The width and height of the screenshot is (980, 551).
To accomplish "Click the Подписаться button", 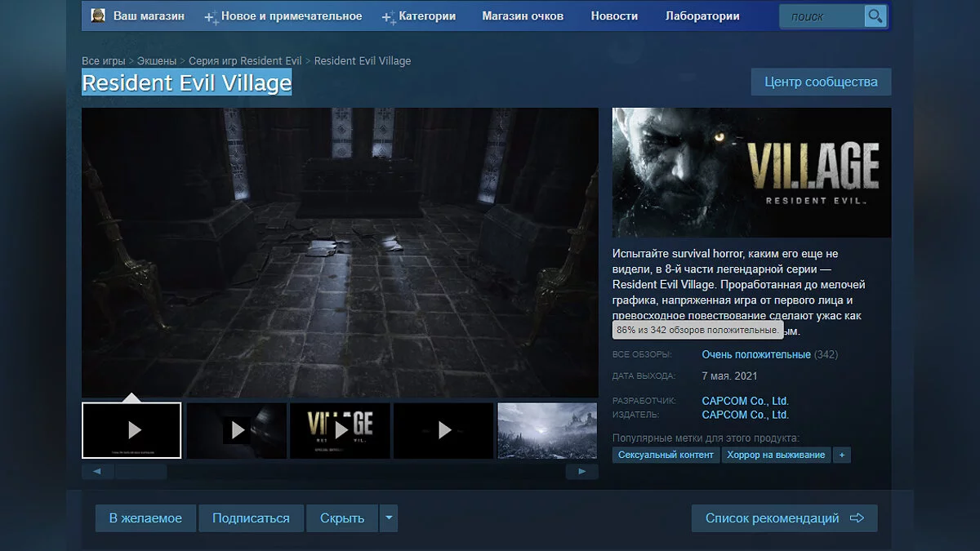I will (x=251, y=518).
